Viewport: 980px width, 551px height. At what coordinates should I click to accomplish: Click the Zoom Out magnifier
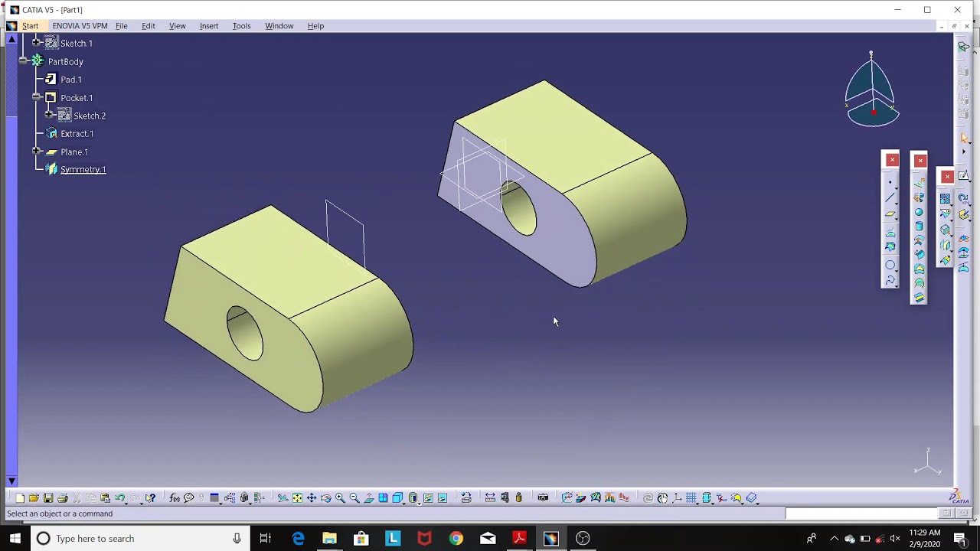coord(354,498)
